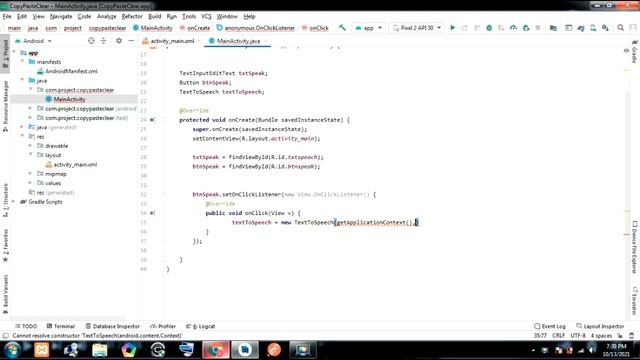Toggle the Favorites sidebar panel
The image size is (640, 360).
5,245
